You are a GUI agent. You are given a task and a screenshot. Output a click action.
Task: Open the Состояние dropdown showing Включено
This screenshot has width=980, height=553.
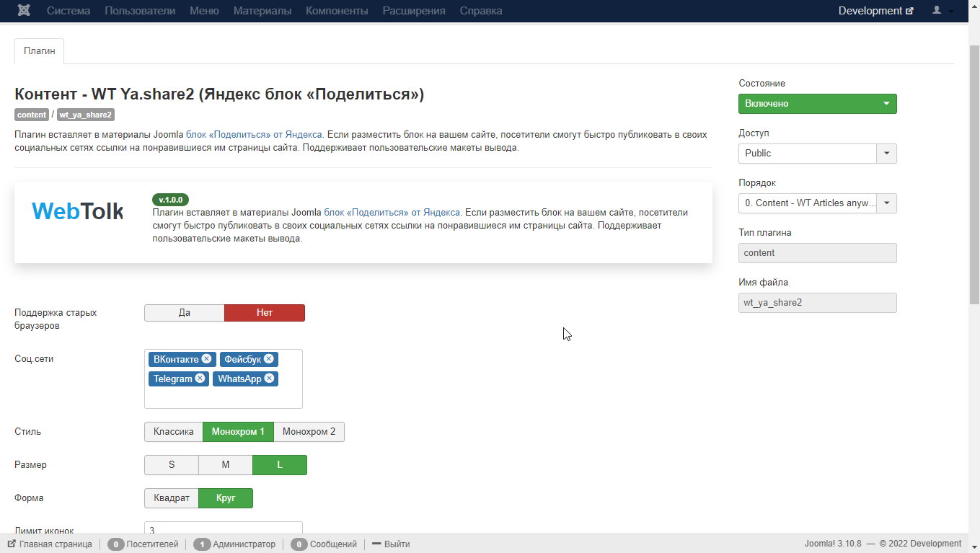(817, 104)
